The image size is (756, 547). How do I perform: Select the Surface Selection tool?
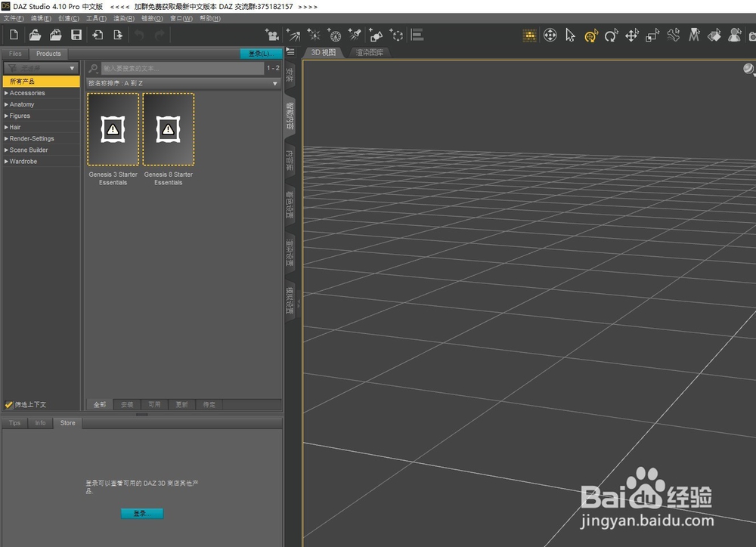(714, 36)
